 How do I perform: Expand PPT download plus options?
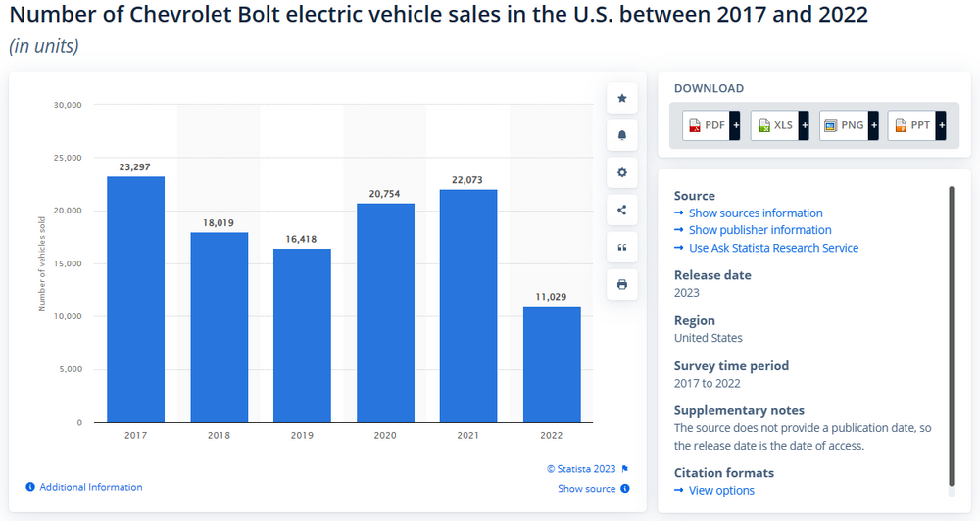[942, 125]
